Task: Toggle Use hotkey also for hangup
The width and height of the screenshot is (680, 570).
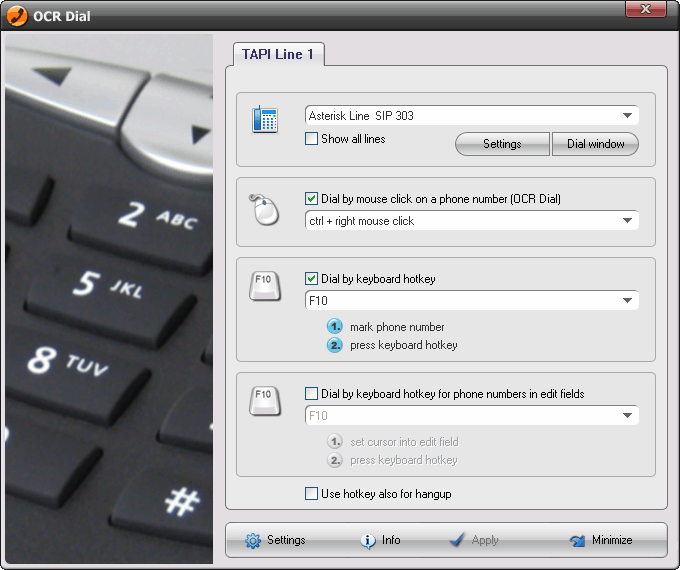Action: tap(312, 493)
